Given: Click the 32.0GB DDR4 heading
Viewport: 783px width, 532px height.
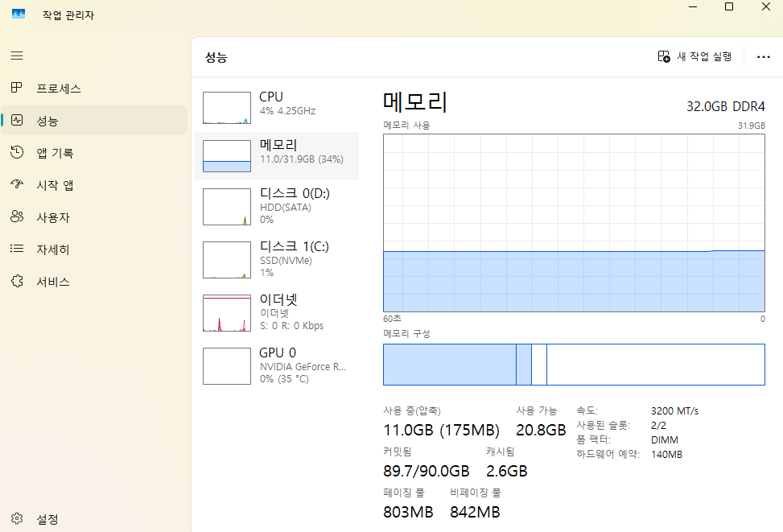Looking at the screenshot, I should pos(726,106).
